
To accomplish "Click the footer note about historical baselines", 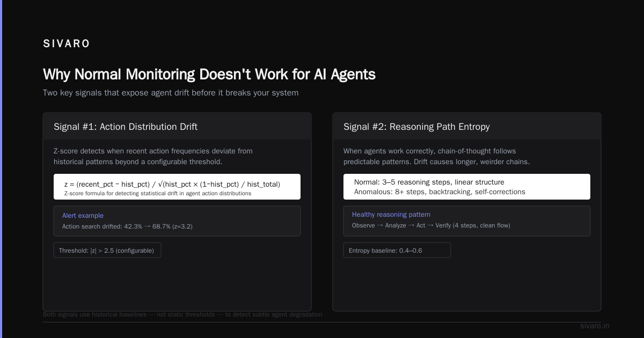I will point(182,314).
